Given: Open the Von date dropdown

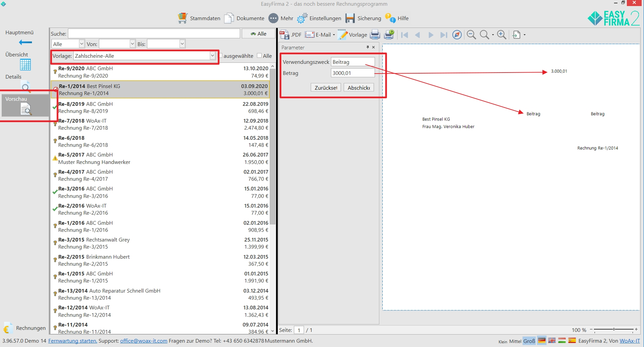Looking at the screenshot, I should pyautogui.click(x=132, y=44).
